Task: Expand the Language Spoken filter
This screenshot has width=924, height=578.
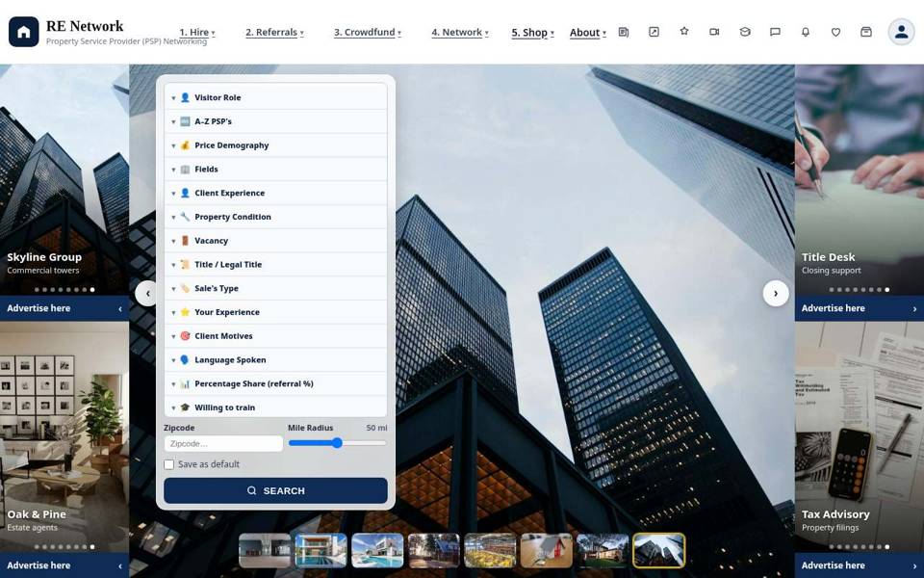Action: (276, 359)
